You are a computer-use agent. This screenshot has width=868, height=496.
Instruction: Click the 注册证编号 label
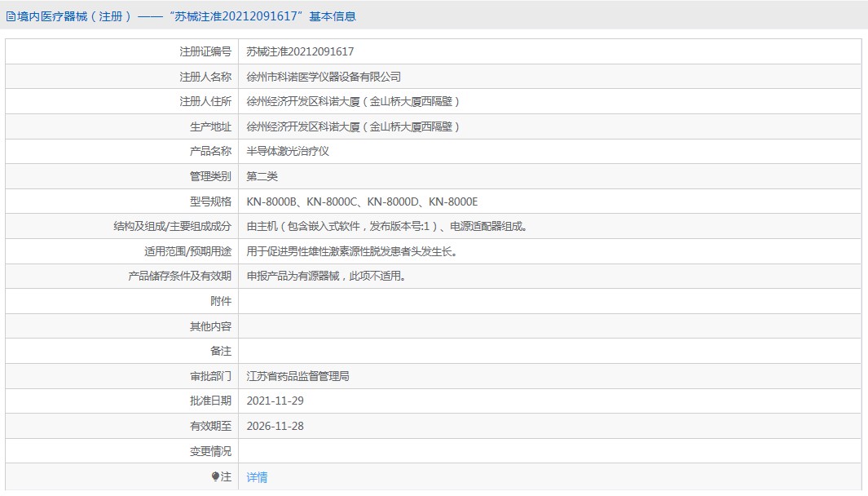tap(205, 51)
